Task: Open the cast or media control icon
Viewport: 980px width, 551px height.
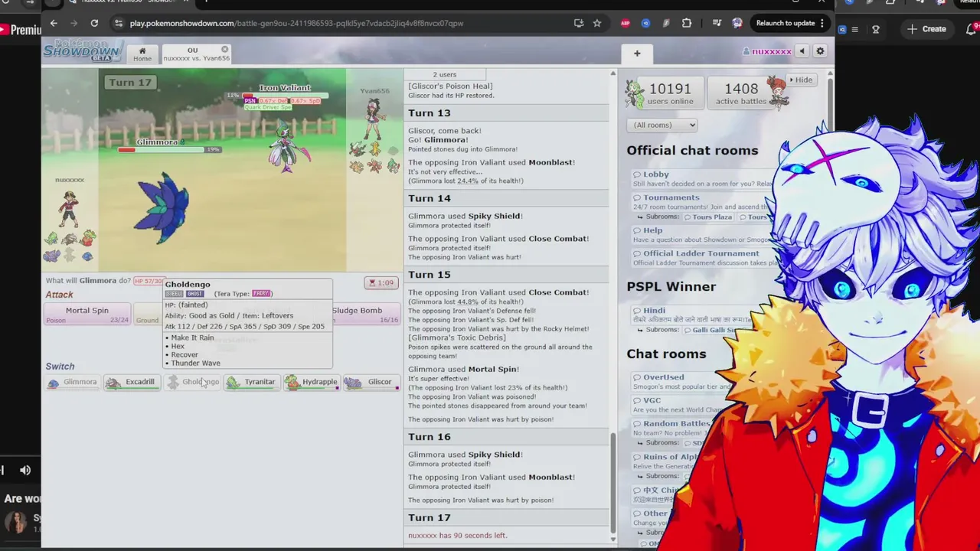Action: tap(717, 23)
